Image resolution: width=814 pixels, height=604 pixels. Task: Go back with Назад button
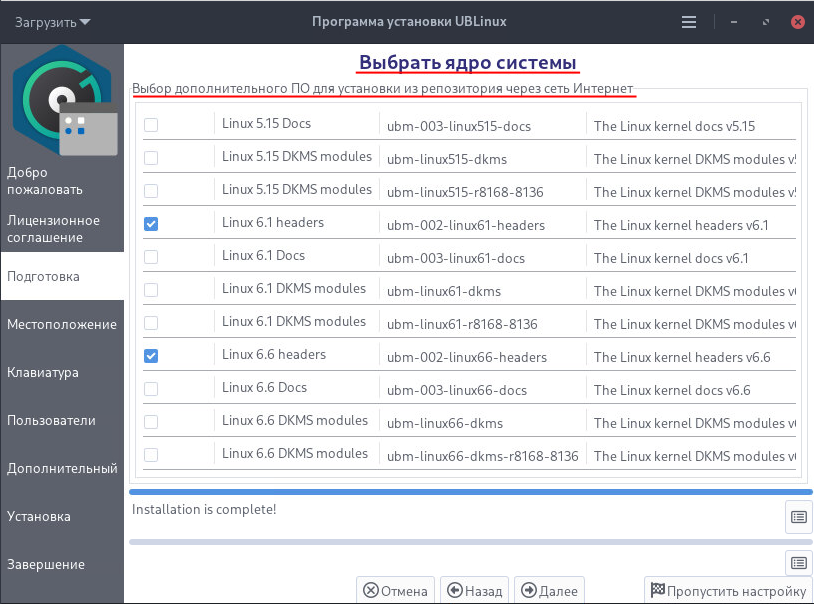tap(475, 590)
